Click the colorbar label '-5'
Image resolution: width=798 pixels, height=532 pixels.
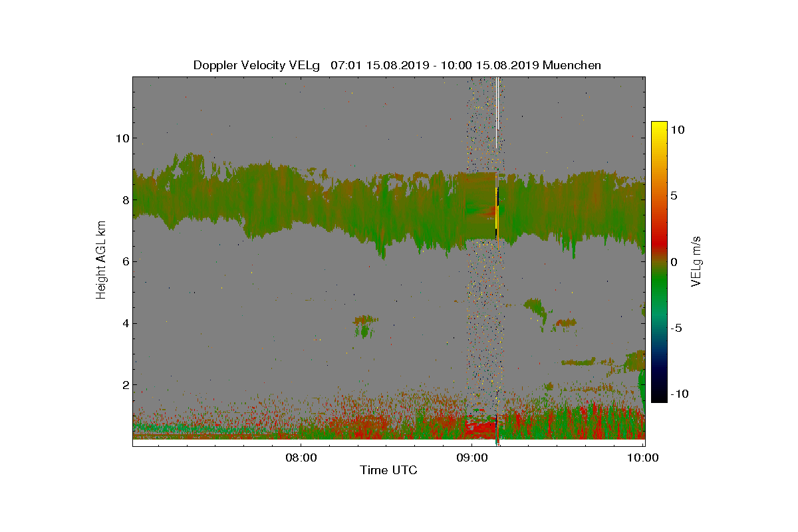pyautogui.click(x=675, y=328)
